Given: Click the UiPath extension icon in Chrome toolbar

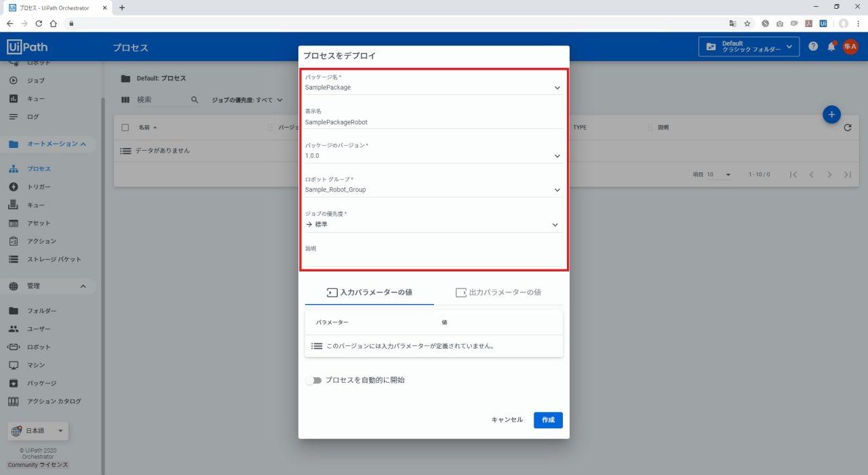Looking at the screenshot, I should pyautogui.click(x=823, y=23).
